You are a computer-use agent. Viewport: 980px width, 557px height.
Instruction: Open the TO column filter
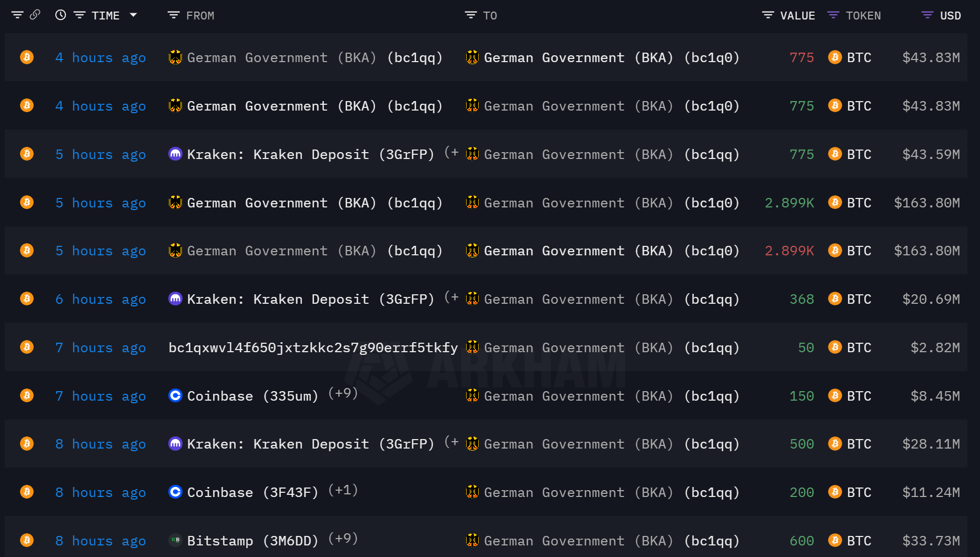(470, 15)
